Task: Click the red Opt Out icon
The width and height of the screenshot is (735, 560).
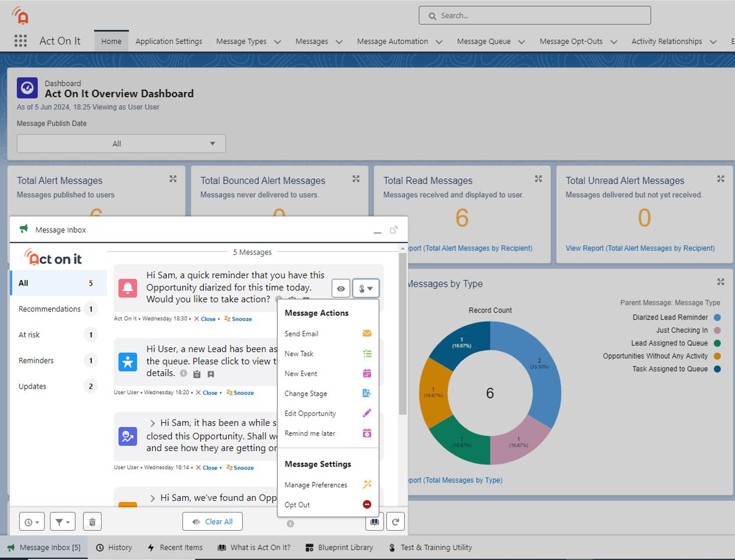Action: tap(367, 504)
